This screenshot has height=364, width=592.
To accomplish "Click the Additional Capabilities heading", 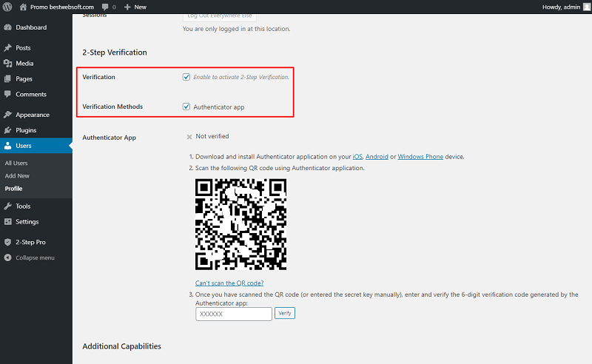I will pos(121,346).
